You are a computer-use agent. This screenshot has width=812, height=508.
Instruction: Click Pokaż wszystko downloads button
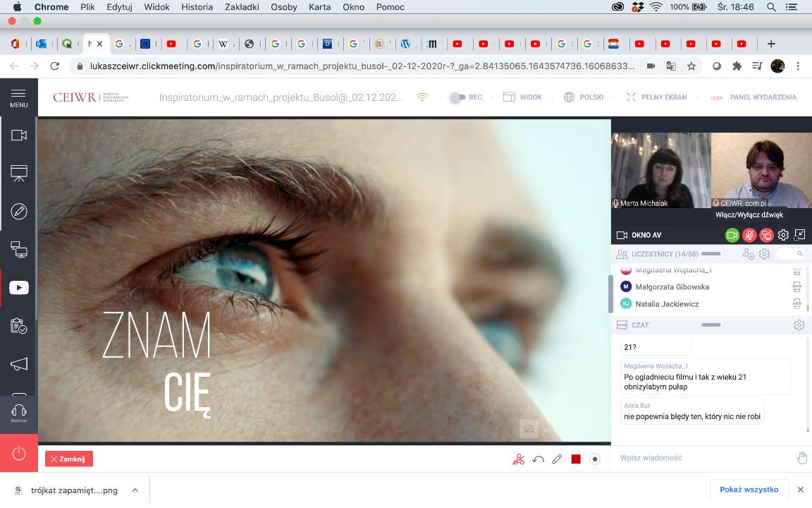[x=749, y=490]
